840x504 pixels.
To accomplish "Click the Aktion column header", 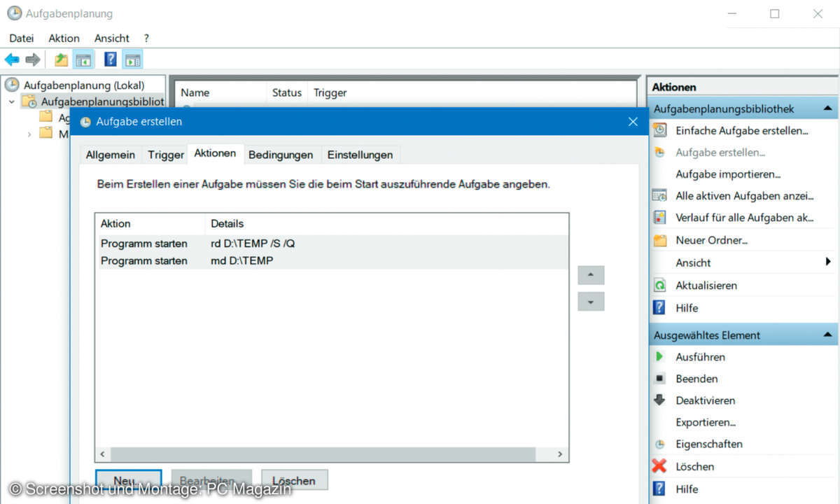I will click(150, 223).
